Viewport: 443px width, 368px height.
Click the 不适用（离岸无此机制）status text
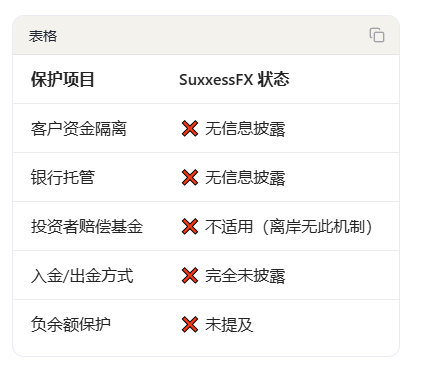tap(289, 227)
